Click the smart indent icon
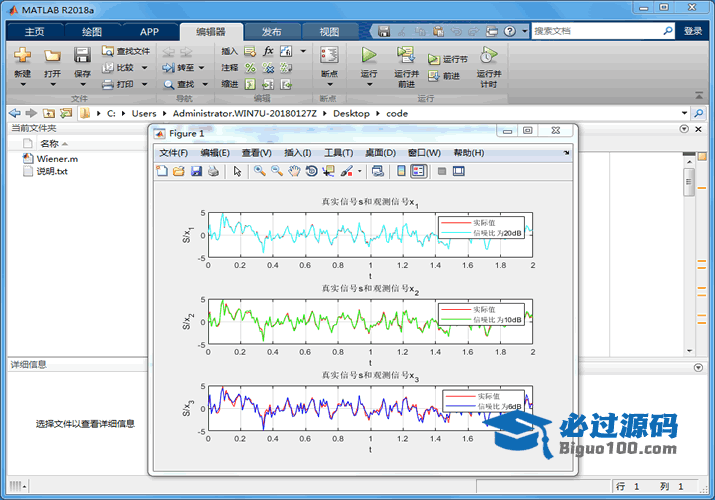 tap(250, 84)
